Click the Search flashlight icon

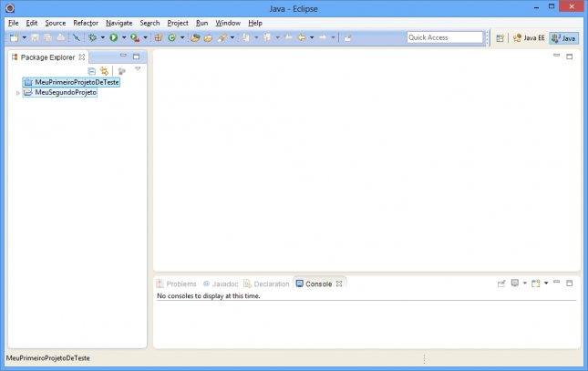222,37
